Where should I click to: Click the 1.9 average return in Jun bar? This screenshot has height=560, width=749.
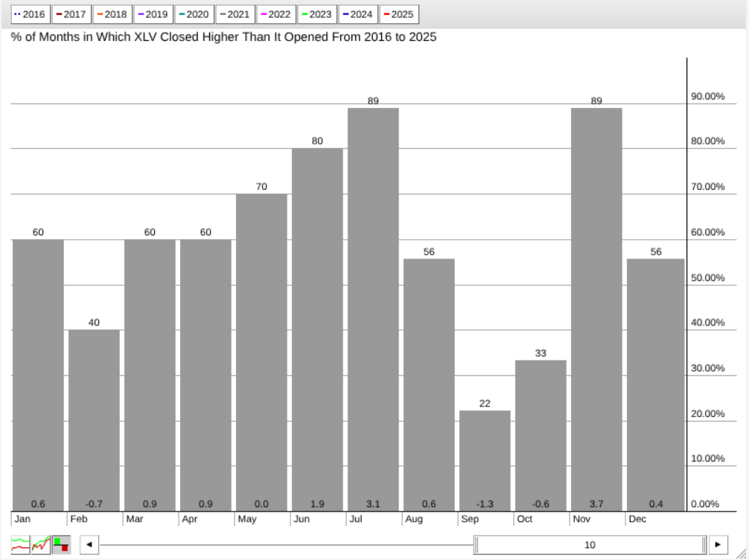[x=318, y=504]
